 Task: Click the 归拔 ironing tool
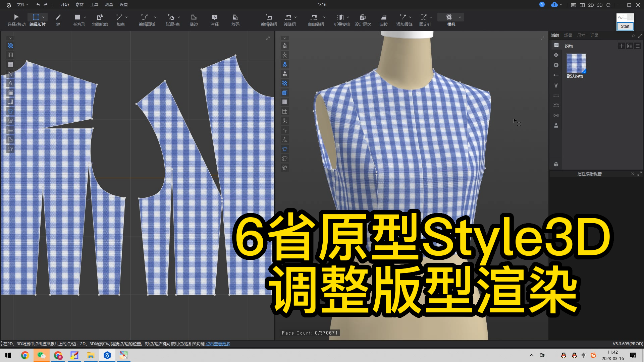tap(384, 20)
